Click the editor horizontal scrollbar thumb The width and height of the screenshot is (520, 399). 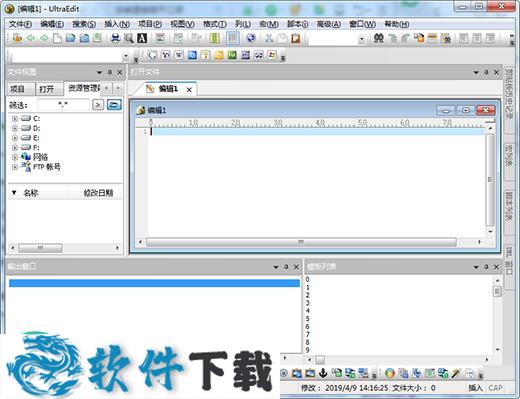click(301, 242)
